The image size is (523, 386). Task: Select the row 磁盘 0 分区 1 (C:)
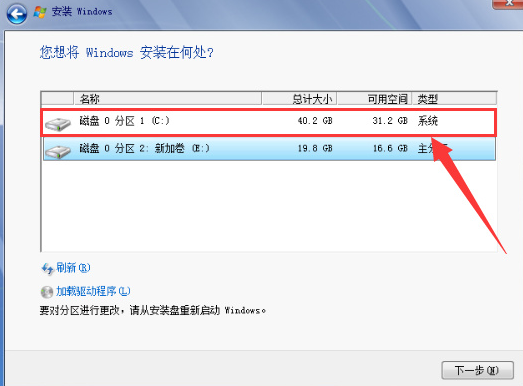pos(269,122)
